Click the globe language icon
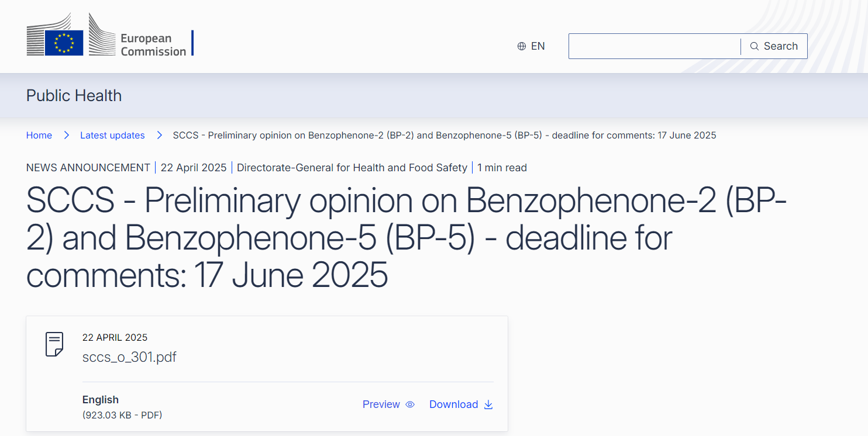 pyautogui.click(x=522, y=46)
